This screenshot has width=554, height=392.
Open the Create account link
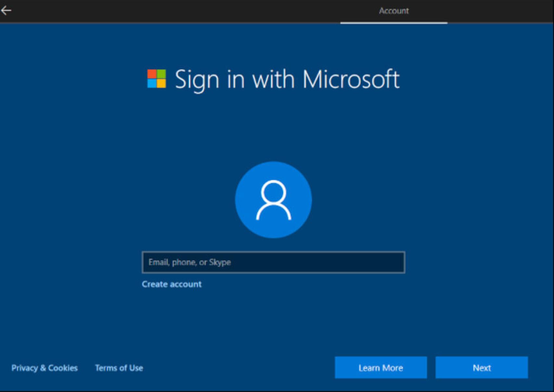coord(171,284)
